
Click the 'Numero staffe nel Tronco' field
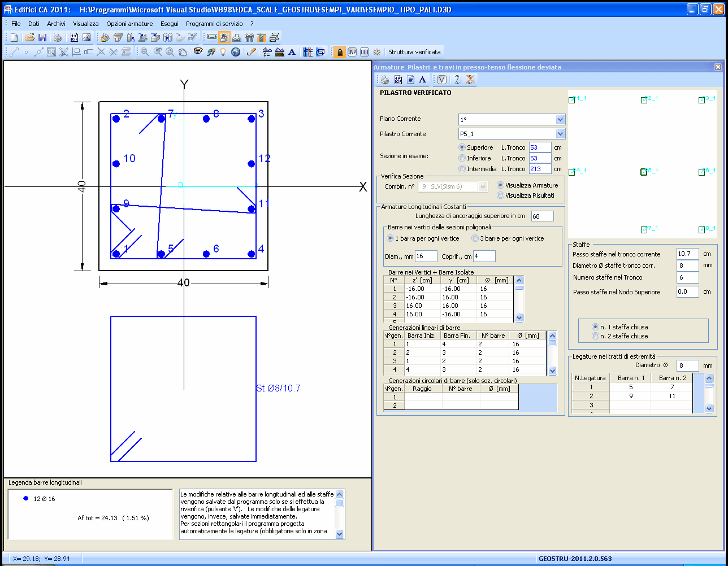click(x=688, y=277)
